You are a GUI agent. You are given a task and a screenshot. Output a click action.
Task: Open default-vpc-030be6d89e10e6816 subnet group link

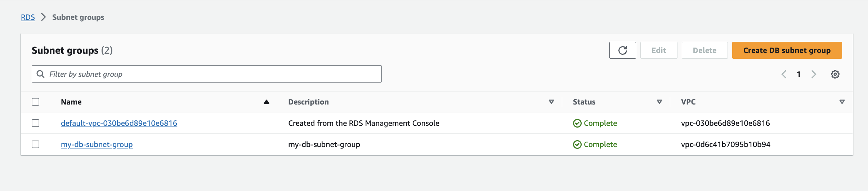pyautogui.click(x=119, y=123)
